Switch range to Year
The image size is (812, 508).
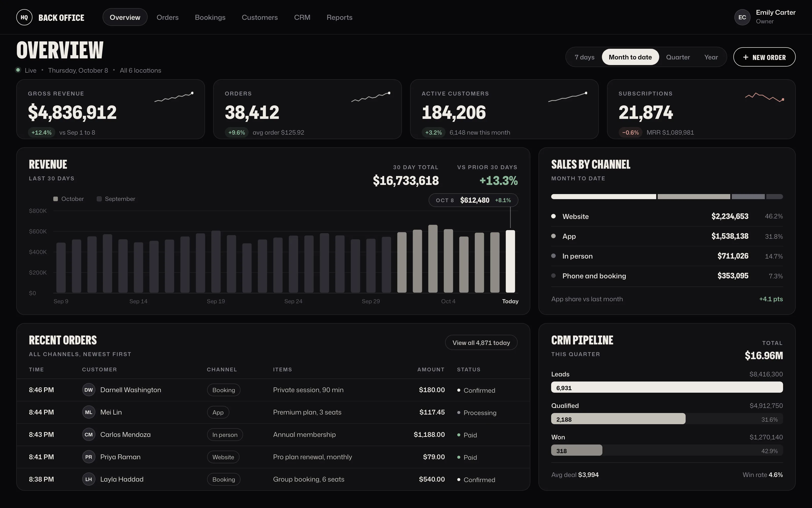(711, 57)
